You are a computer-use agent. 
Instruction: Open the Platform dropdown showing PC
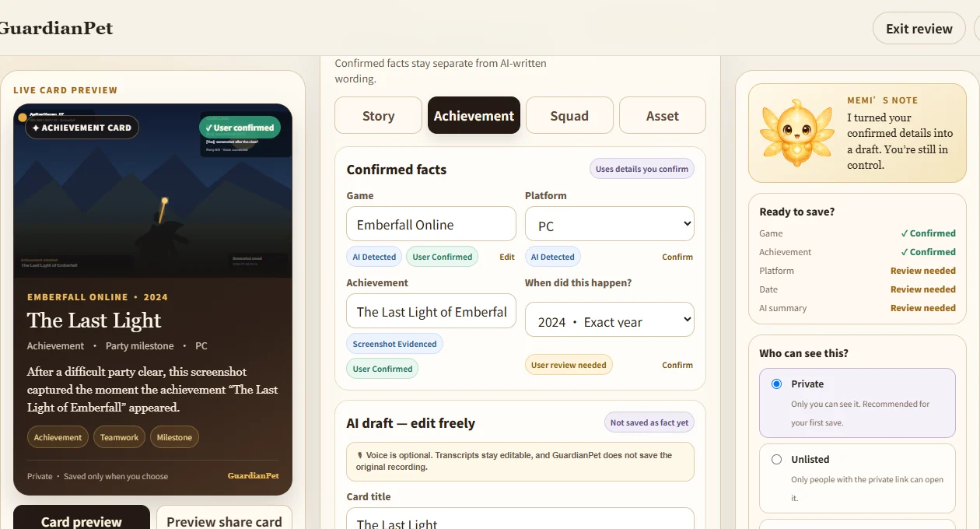610,224
